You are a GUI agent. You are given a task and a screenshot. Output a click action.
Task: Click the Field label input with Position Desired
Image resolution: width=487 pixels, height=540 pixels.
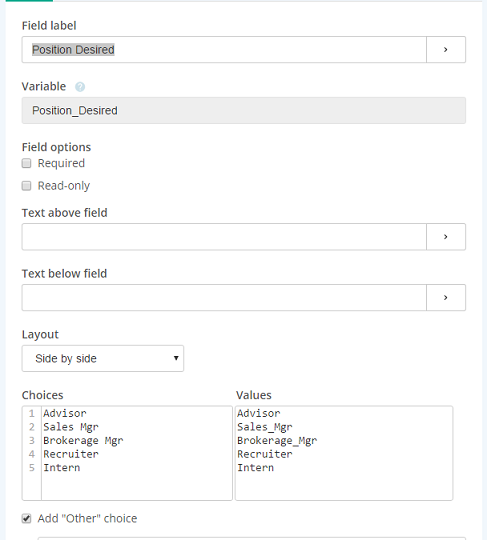click(224, 50)
